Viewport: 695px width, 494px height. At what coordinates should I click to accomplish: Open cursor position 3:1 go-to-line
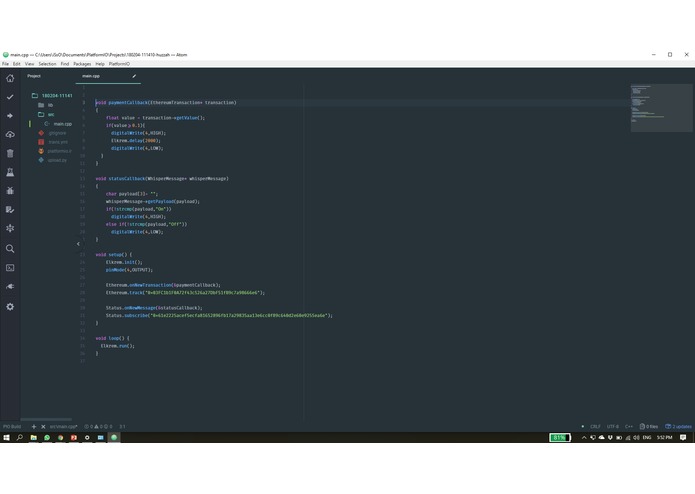pos(122,427)
